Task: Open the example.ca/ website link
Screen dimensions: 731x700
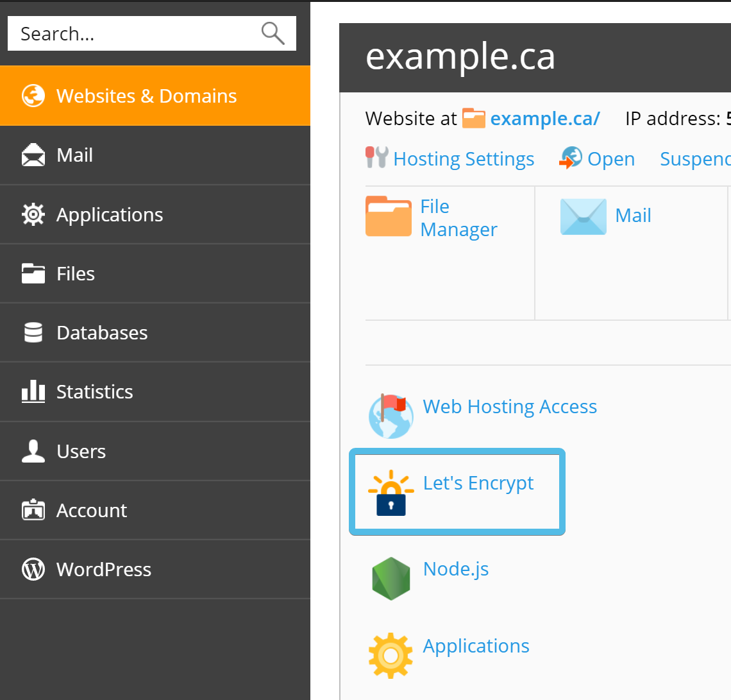Action: coord(545,119)
